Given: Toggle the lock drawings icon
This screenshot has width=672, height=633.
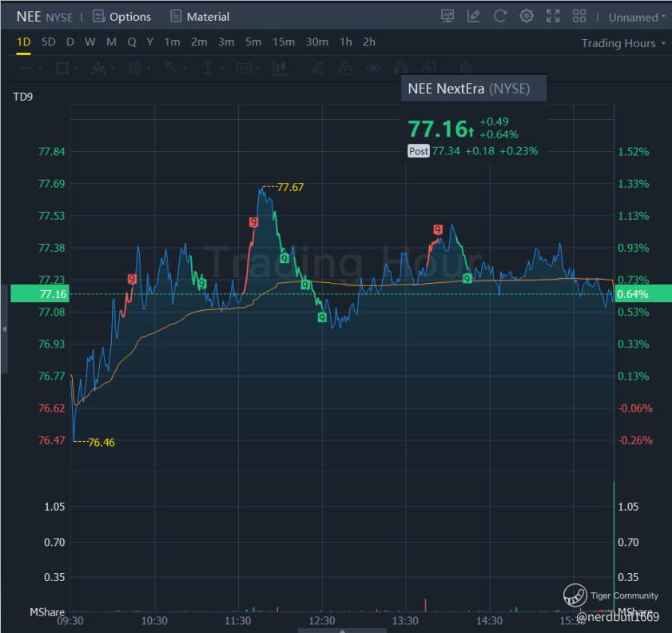Looking at the screenshot, I should [345, 68].
